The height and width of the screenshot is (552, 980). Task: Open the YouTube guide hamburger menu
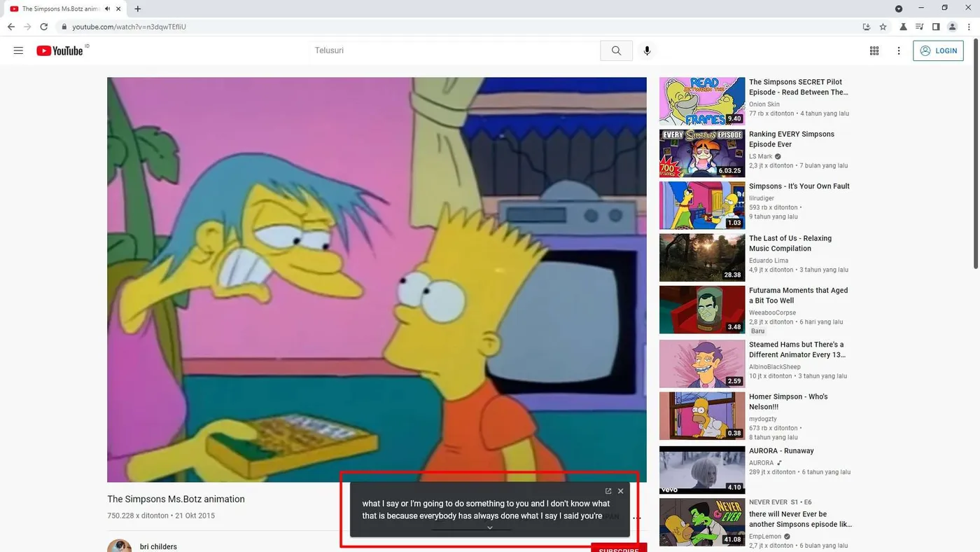tap(18, 50)
